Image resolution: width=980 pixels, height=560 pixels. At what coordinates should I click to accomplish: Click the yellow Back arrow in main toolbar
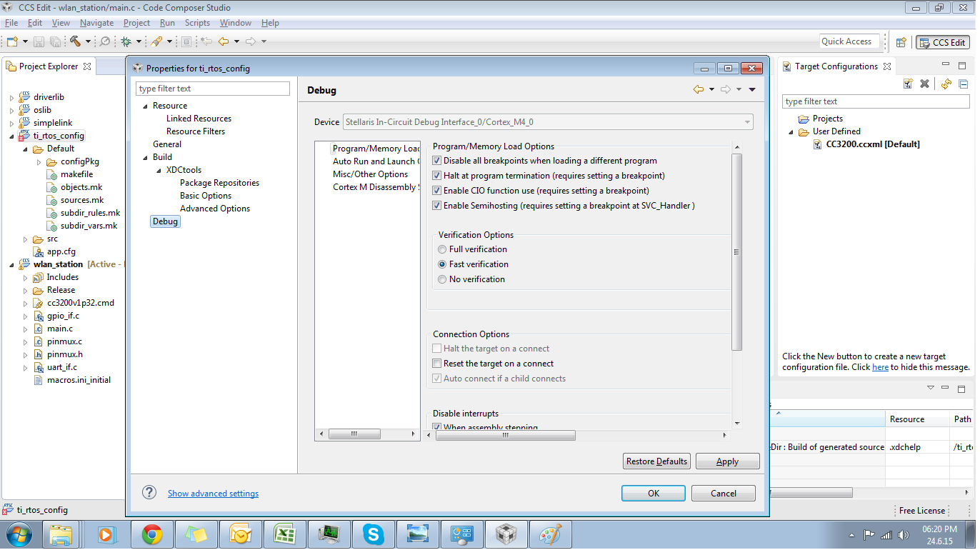(x=224, y=41)
